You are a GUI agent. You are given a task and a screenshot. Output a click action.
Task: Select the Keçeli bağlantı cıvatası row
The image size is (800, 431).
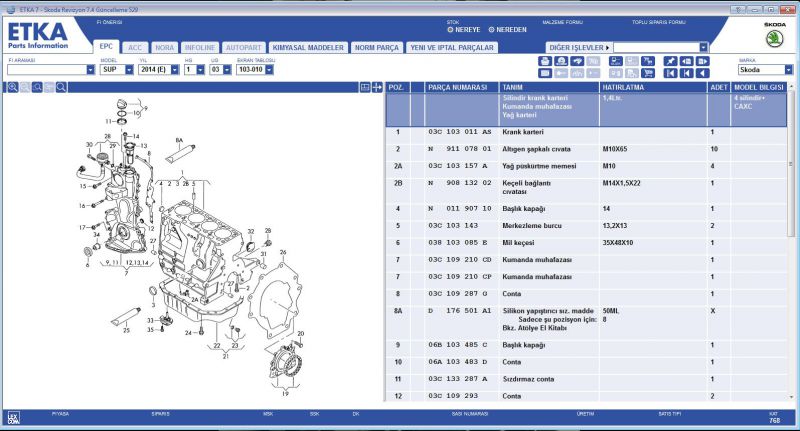[x=586, y=187]
